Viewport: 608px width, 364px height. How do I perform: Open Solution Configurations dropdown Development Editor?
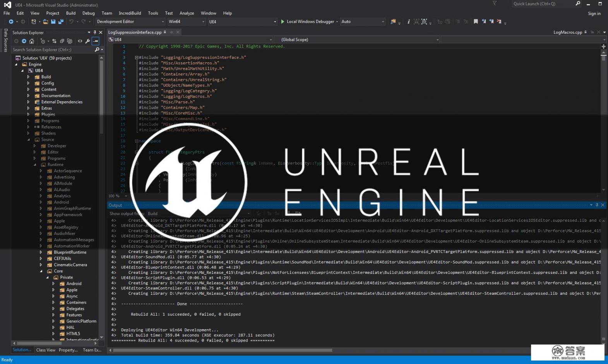tap(130, 22)
